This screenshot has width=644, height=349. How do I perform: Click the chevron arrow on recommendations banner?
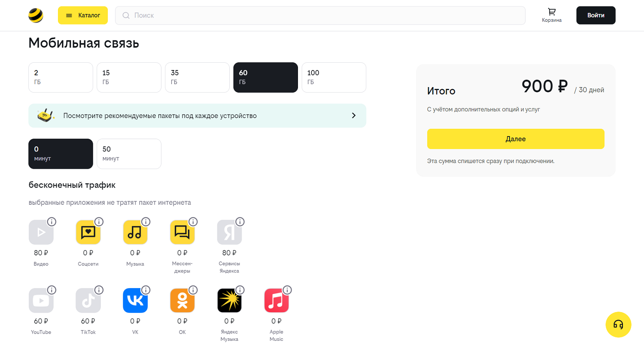pyautogui.click(x=354, y=115)
